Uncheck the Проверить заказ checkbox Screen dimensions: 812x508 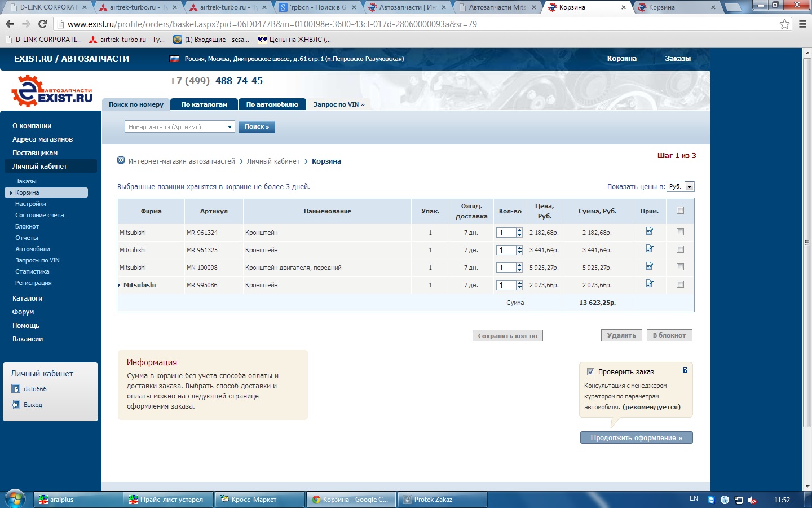point(590,371)
